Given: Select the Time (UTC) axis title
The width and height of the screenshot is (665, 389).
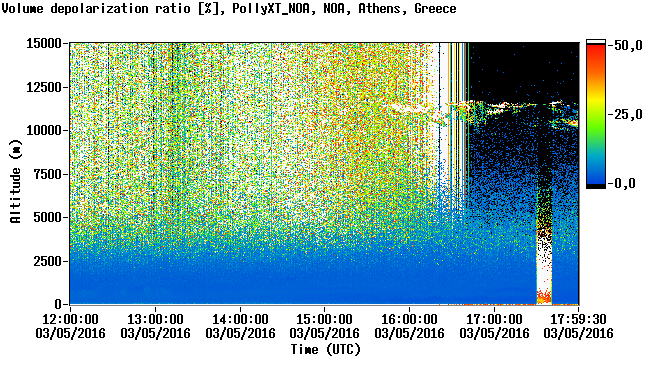Looking at the screenshot, I should tap(325, 350).
